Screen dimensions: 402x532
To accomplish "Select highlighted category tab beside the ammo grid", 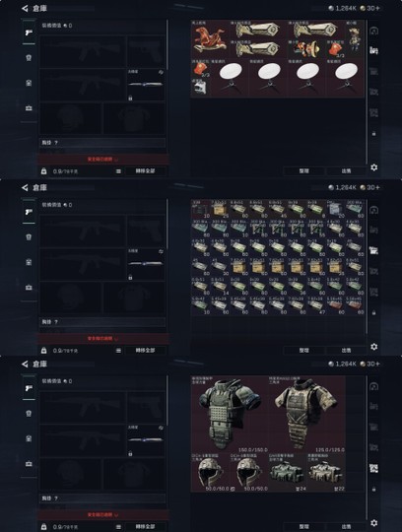I will (x=373, y=251).
